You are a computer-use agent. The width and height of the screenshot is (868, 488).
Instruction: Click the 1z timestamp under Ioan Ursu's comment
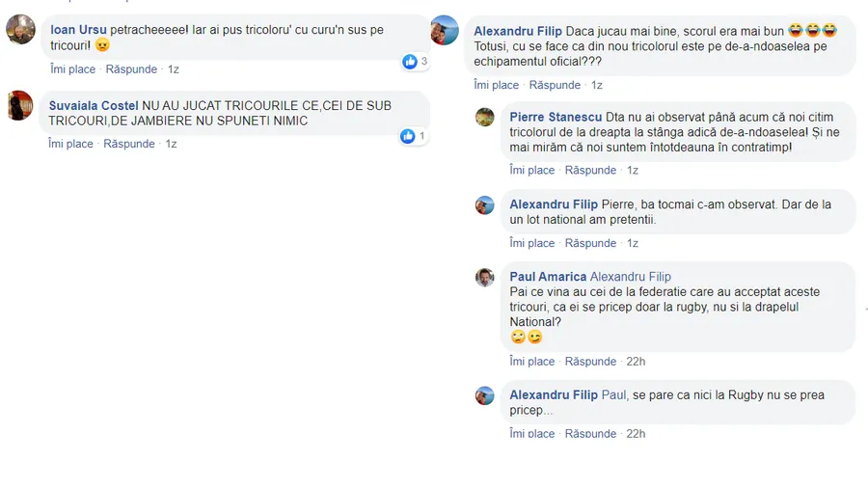coord(174,69)
